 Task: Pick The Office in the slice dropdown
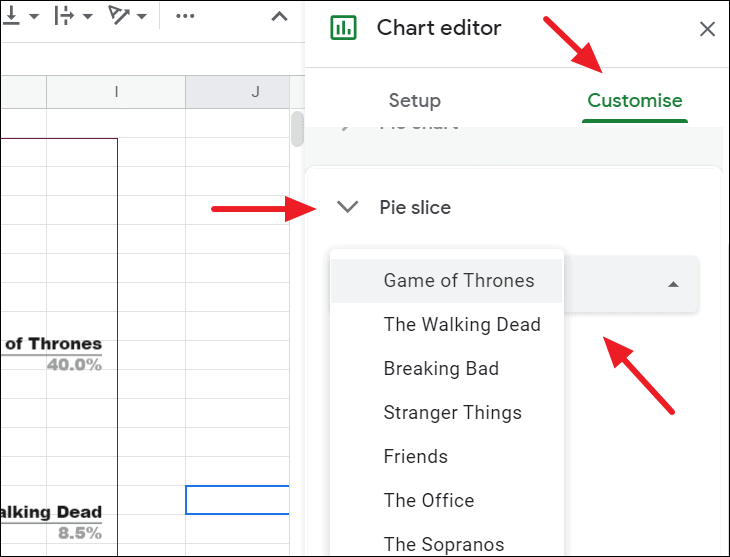pos(446,500)
